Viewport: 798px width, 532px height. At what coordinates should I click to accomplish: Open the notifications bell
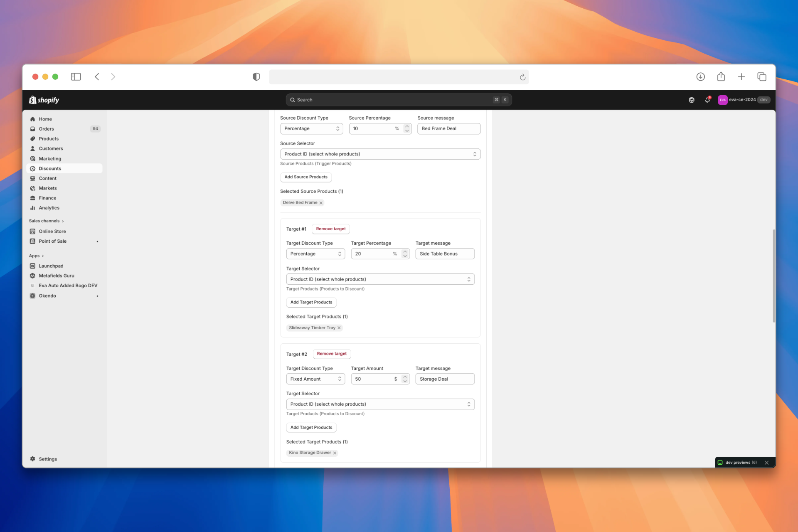pyautogui.click(x=707, y=100)
